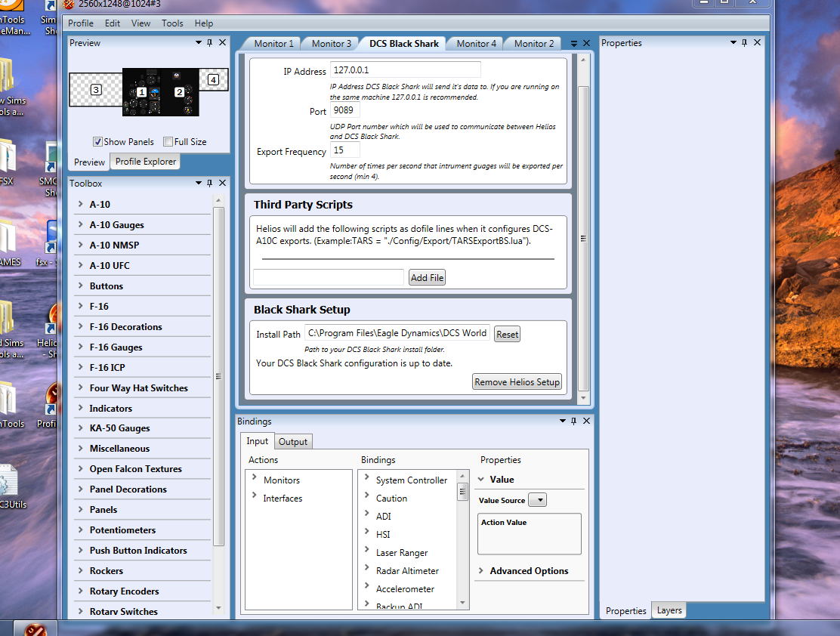Screen dimensions: 840x636
Task: Click the Toolbox vertical scrollbar
Action: pos(218,375)
